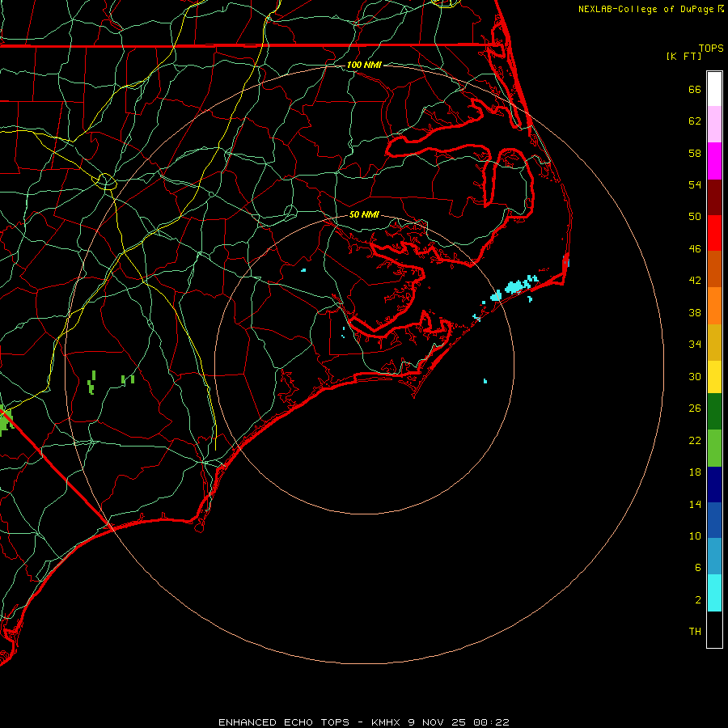Click the 'TOPS' legend title

pos(711,48)
